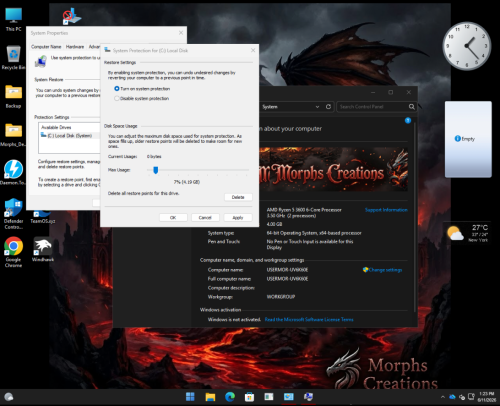Show hidden system tray icons chevron
Screen dimensions: 500x406
point(443,397)
